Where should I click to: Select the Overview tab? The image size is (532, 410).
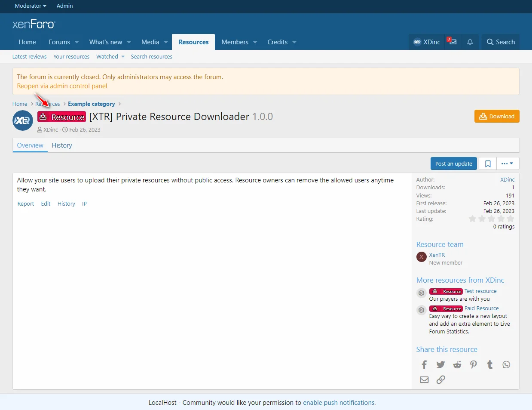(30, 145)
